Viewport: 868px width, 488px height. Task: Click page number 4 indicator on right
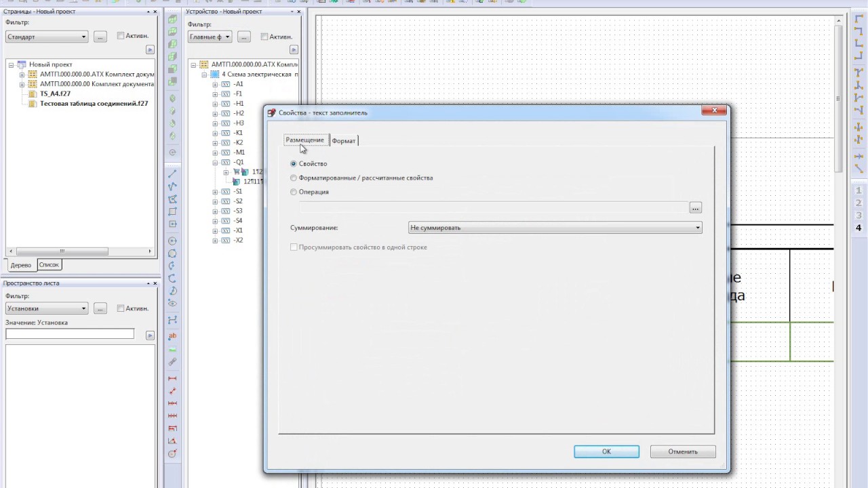pyautogui.click(x=859, y=228)
